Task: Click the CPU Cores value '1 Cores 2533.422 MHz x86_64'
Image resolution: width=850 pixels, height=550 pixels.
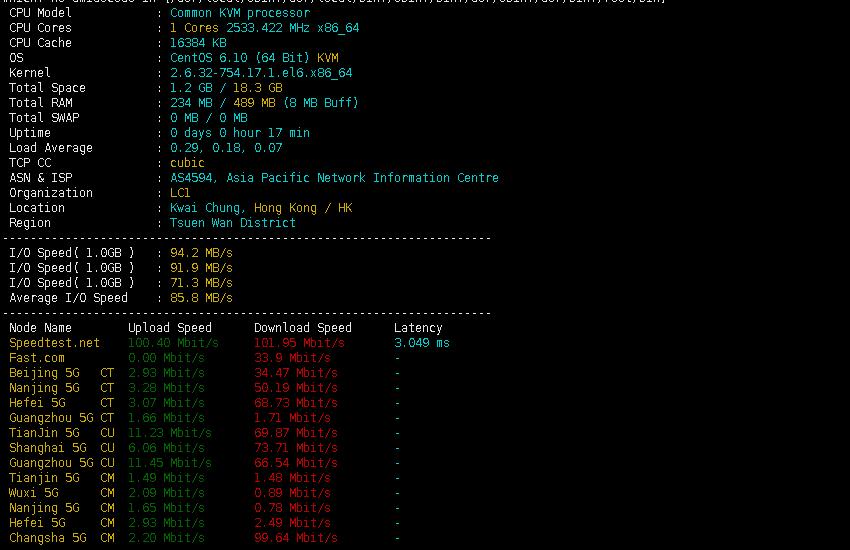Action: [265, 28]
